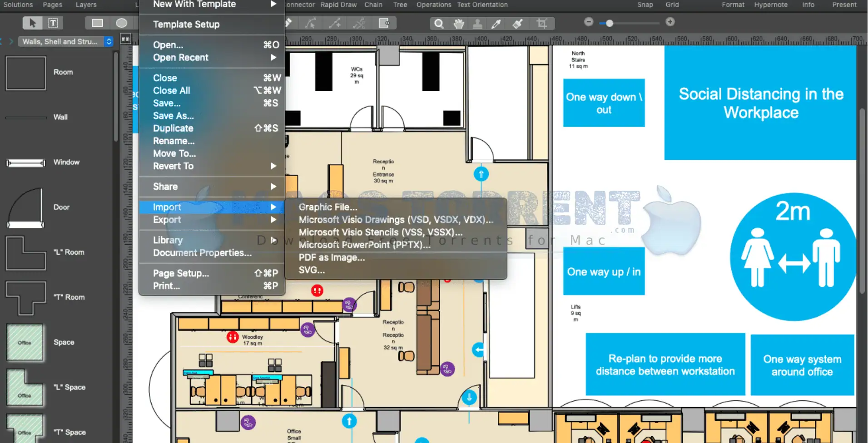Screen dimensions: 868x443
Task: Open the Walls, Shell and Structure library dropdown
Action: click(x=65, y=41)
